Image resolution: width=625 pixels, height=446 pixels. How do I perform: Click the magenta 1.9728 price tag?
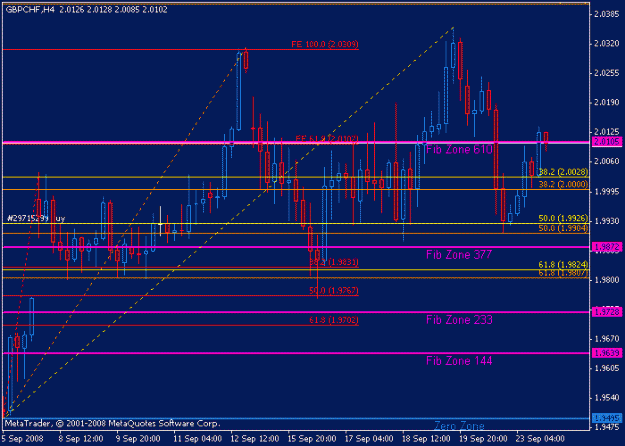[x=607, y=312]
